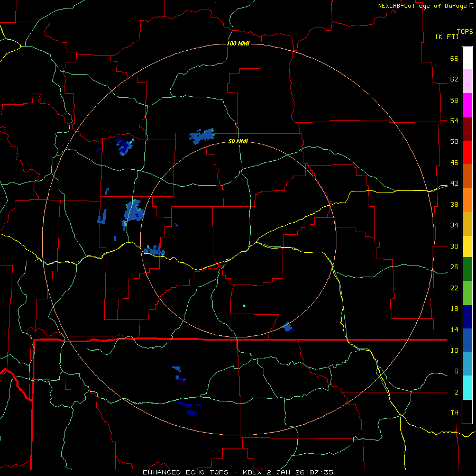Choose the gold legend color band
476x476 pixels.
[x=467, y=224]
